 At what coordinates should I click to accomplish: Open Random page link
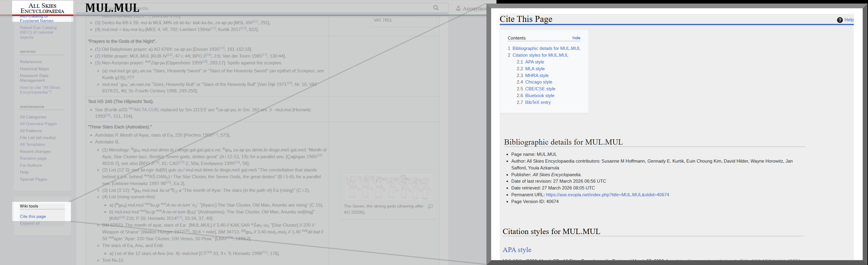pos(33,158)
